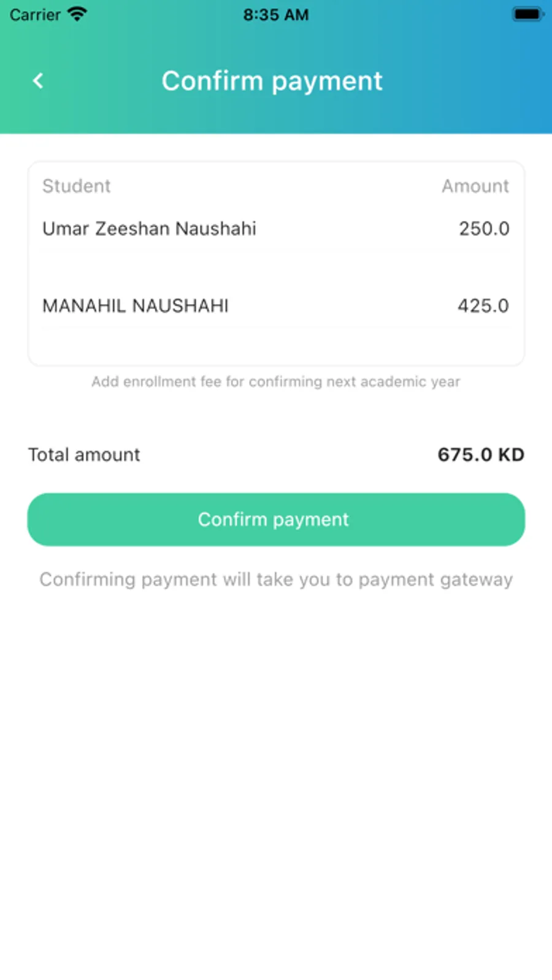The width and height of the screenshot is (552, 980).
Task: Tap the Wi-Fi signal icon
Action: [x=77, y=14]
